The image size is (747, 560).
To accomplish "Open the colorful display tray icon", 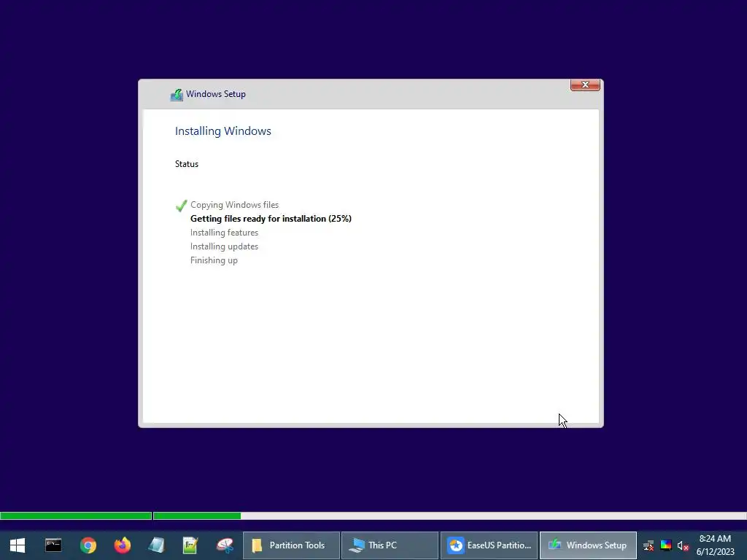I will coord(666,545).
